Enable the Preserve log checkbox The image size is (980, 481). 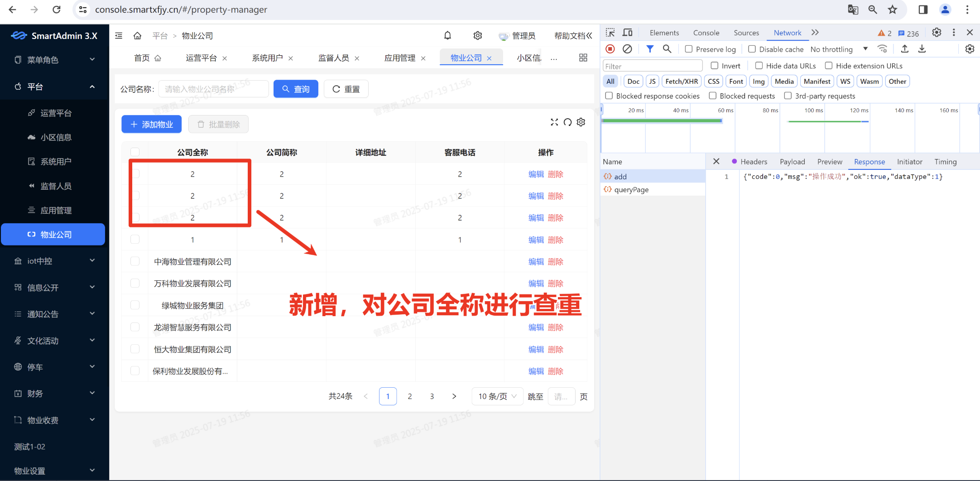coord(689,49)
